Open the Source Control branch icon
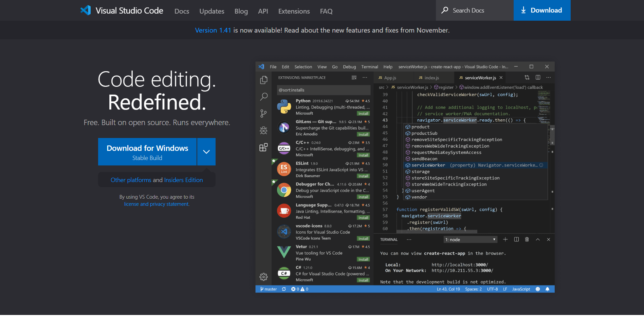644x317 pixels. [x=263, y=113]
